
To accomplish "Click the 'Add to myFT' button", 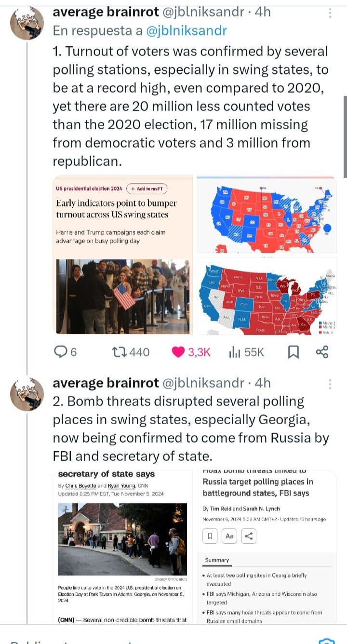I will coord(147,188).
